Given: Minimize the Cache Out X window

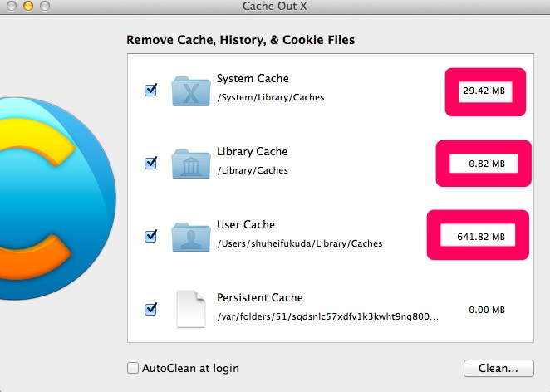Looking at the screenshot, I should [28, 6].
